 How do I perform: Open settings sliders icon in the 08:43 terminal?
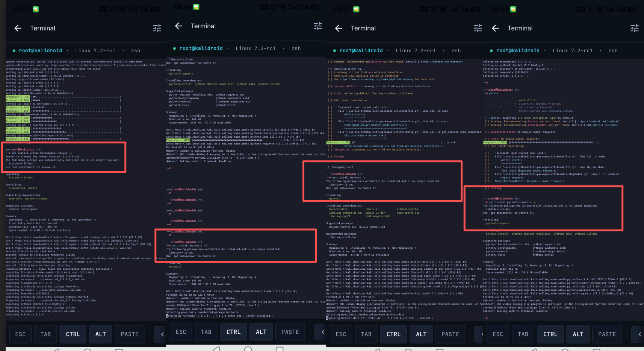pos(635,28)
